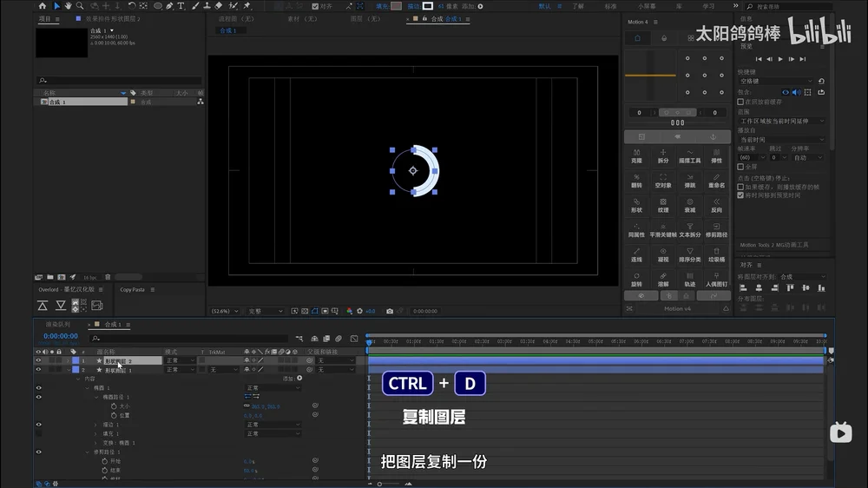868x488 pixels.
Task: Click the motion blur icon in timeline header
Action: point(339,339)
